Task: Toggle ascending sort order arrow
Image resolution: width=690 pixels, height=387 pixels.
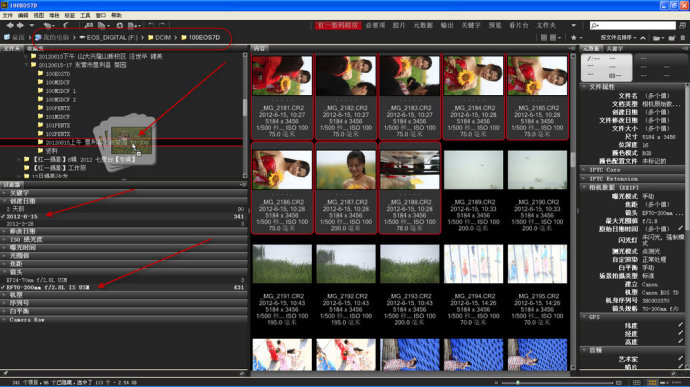Action: pyautogui.click(x=643, y=38)
